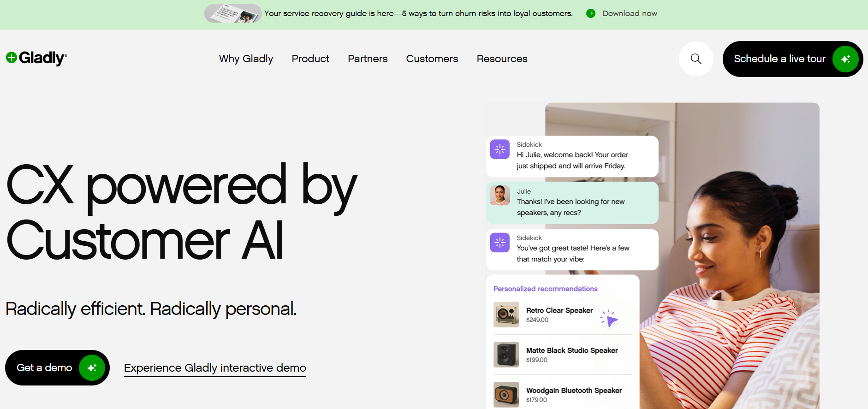The height and width of the screenshot is (409, 868).
Task: Open the Product menu
Action: pyautogui.click(x=310, y=59)
